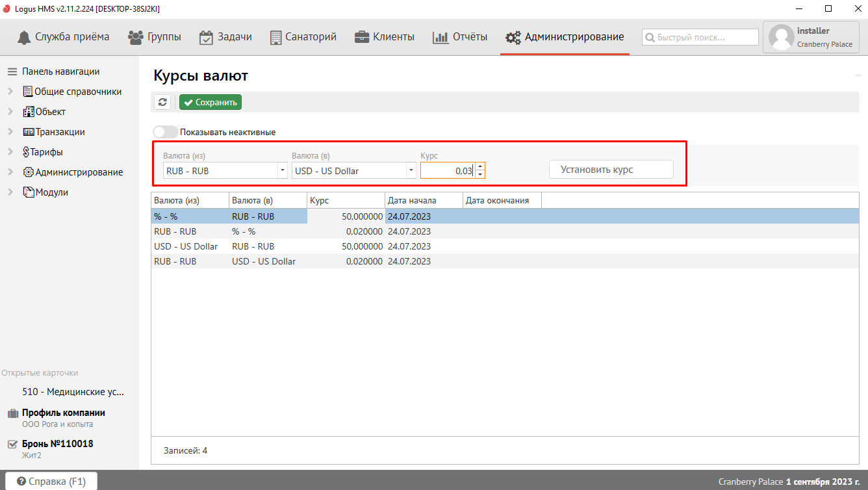The width and height of the screenshot is (868, 490).
Task: Expand the Общие справочники tree node
Action: click(10, 92)
